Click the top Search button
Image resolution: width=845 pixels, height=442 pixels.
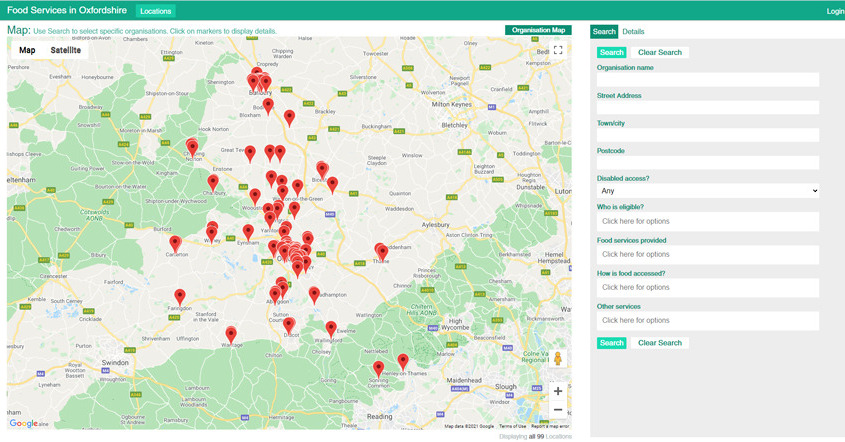click(612, 52)
